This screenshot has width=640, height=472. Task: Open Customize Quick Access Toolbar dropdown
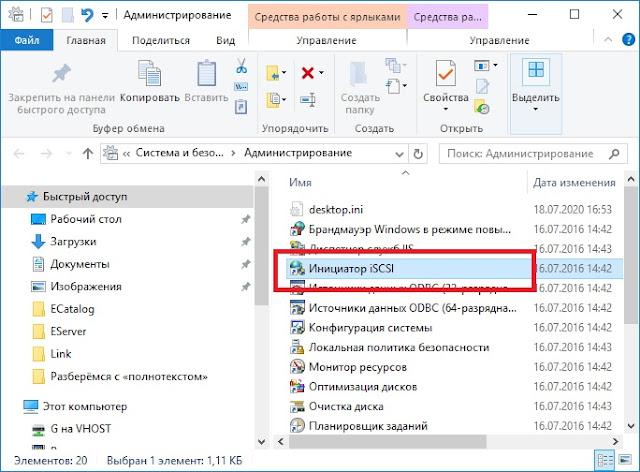(105, 16)
